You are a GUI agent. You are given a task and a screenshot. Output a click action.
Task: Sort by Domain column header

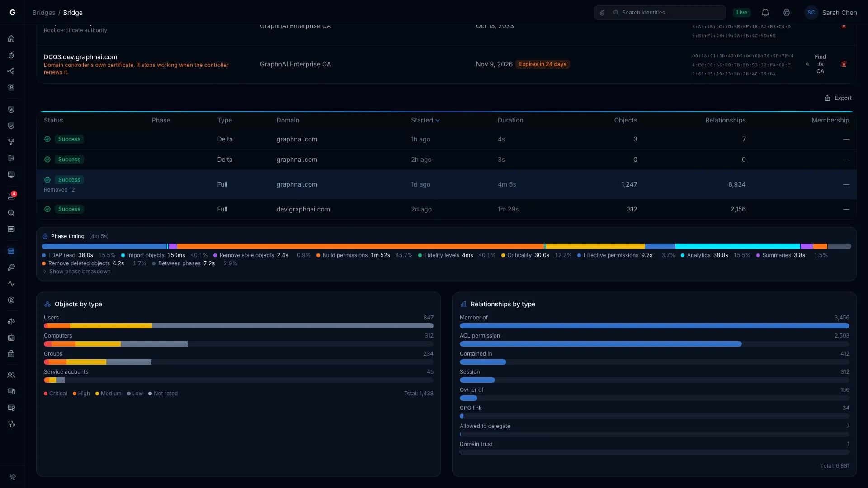coord(288,120)
